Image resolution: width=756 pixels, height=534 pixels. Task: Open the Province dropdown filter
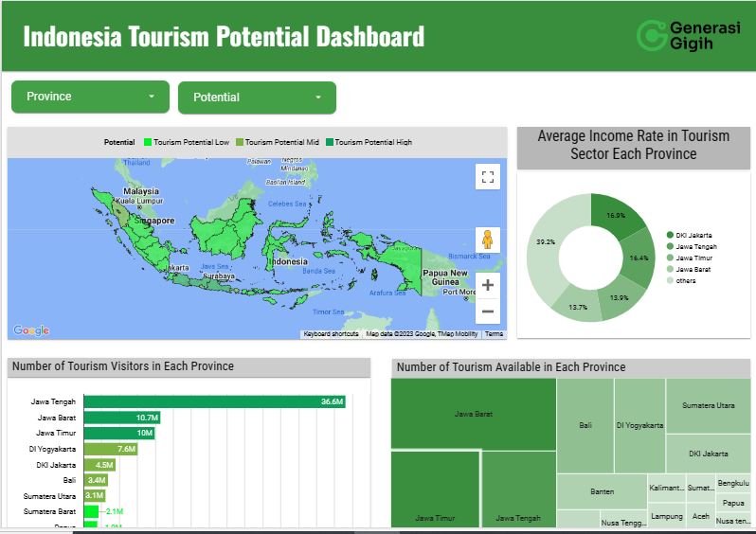point(90,97)
